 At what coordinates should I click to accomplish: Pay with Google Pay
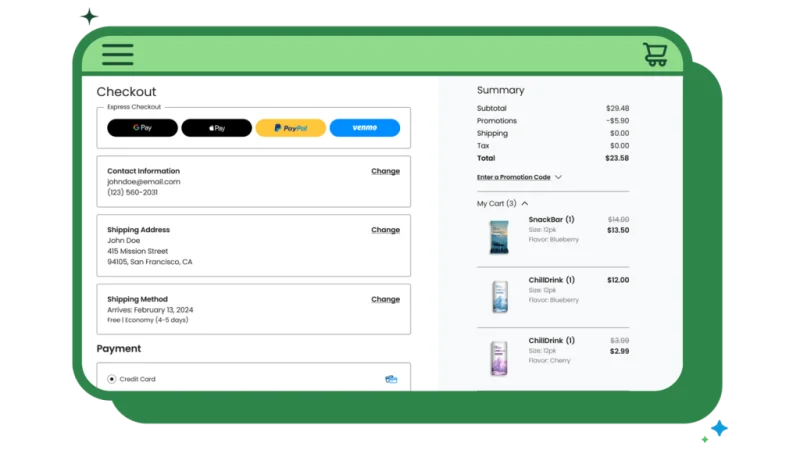(142, 128)
